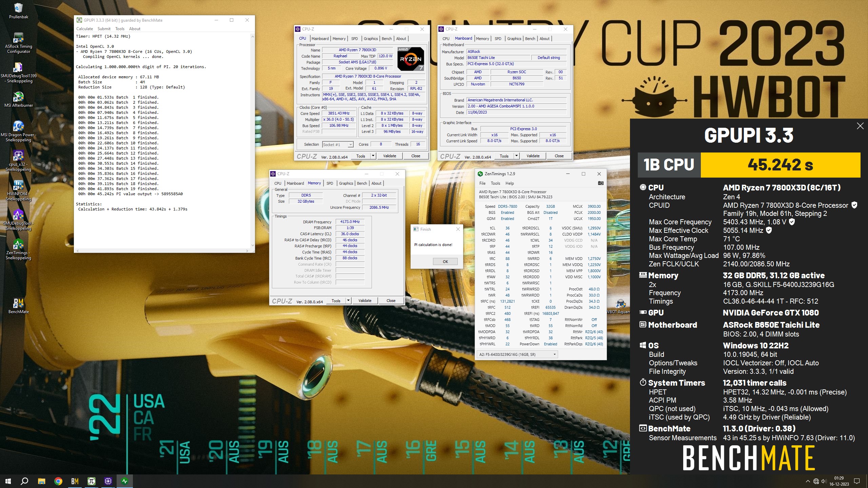
Task: Switch to GPUPI taskbar icon
Action: [x=91, y=481]
